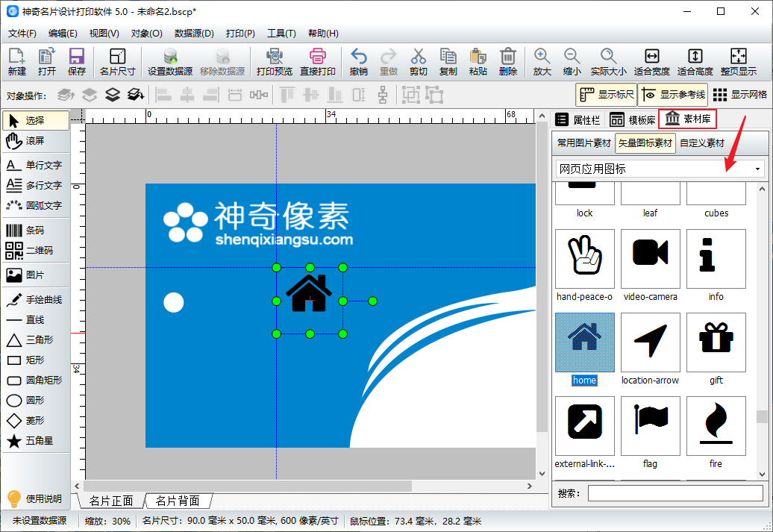
Task: Select the 二维码 QR code tool
Action: tap(36, 251)
